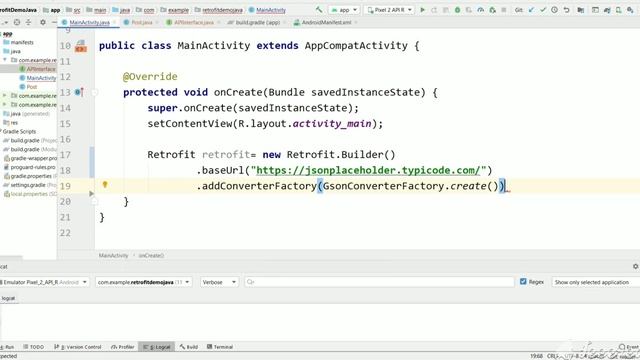This screenshot has width=640, height=360.
Task: Hide project panel with minus icon
Action: (x=54, y=22)
